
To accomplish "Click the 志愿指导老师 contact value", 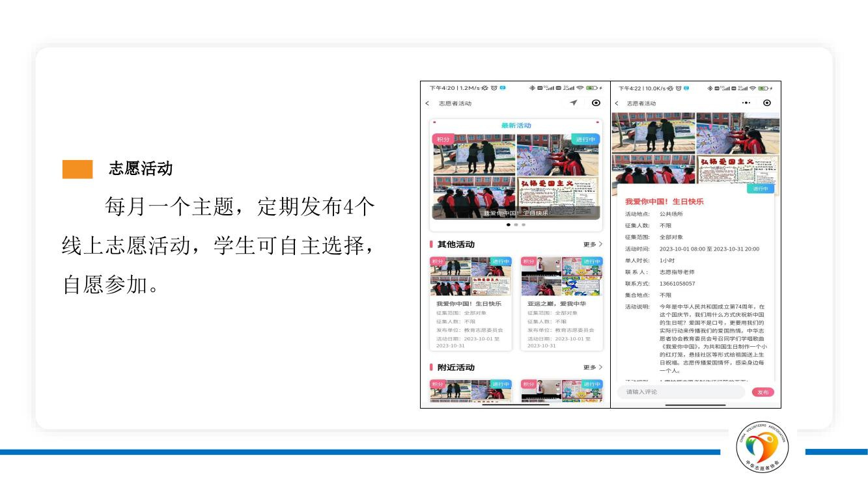I will 677,272.
